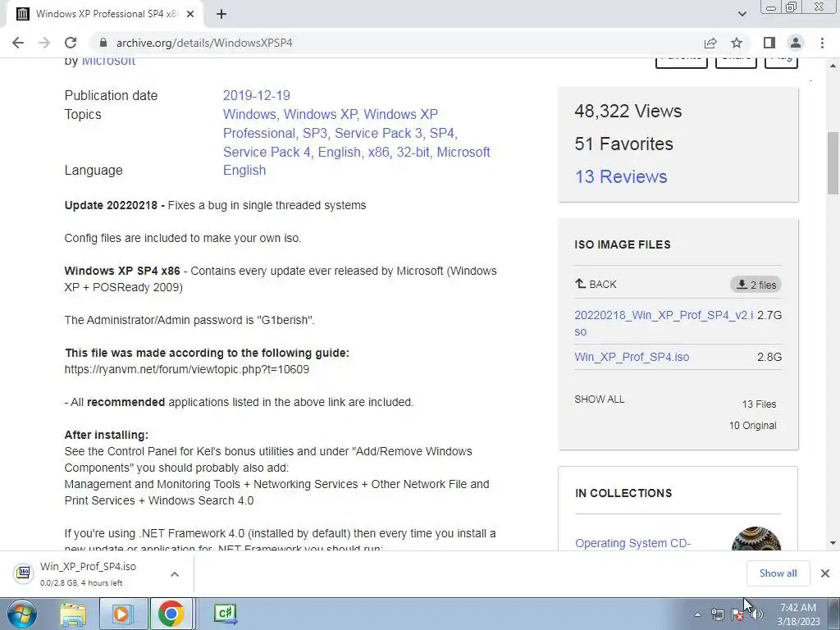This screenshot has width=840, height=630.
Task: Go back with the browser back arrow
Action: click(x=18, y=43)
